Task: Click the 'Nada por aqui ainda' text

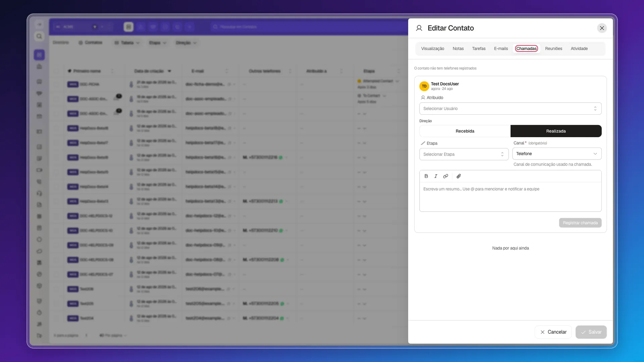Action: (x=510, y=248)
